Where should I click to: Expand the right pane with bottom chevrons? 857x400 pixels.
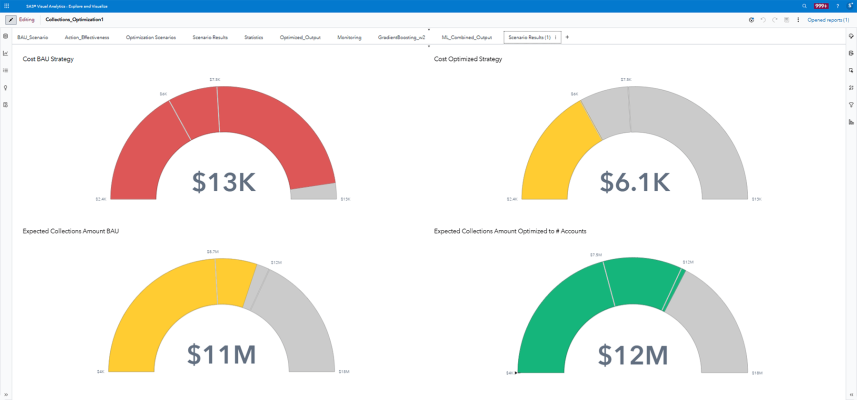tap(850, 394)
